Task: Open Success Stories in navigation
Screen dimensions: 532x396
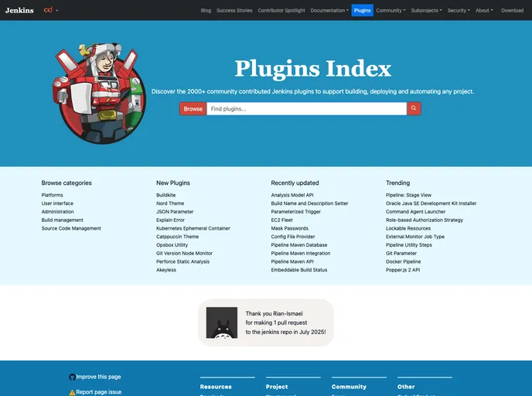Action: coord(234,11)
